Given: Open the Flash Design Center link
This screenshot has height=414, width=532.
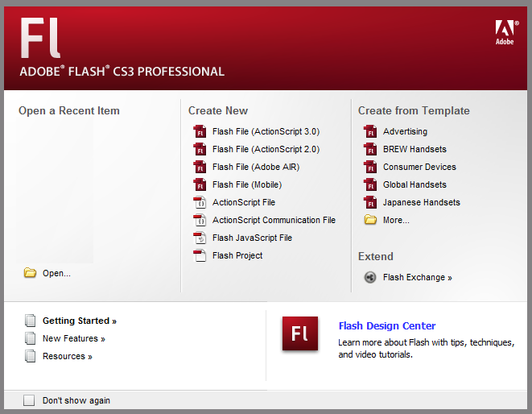Looking at the screenshot, I should tap(387, 325).
